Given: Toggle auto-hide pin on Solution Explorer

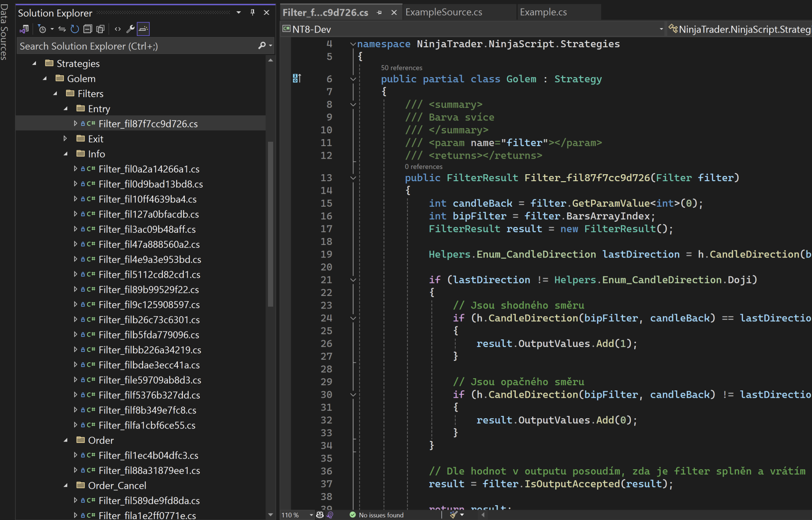Looking at the screenshot, I should (252, 13).
